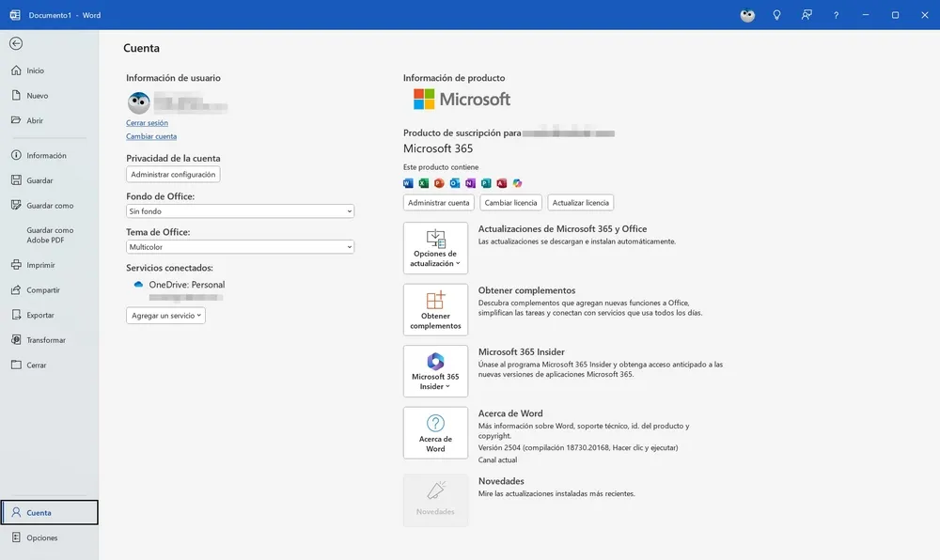Click the Cambiar licencia button

click(x=510, y=202)
